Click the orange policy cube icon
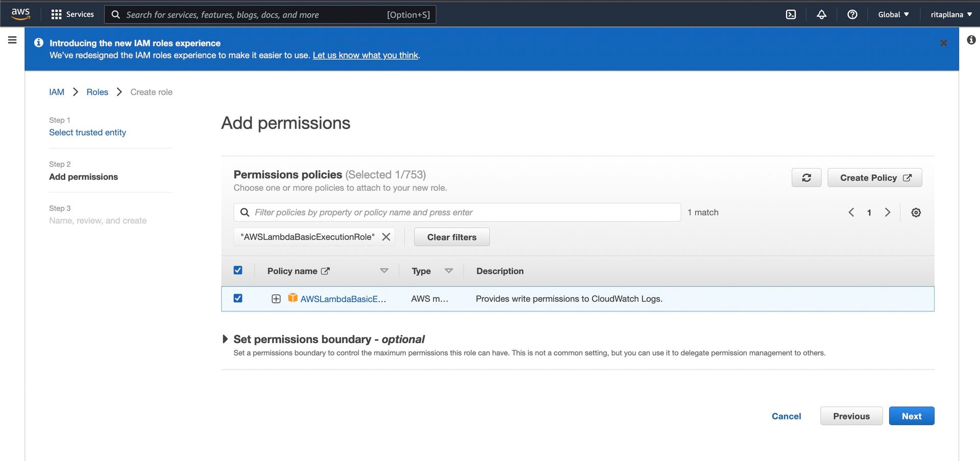 [x=292, y=298]
